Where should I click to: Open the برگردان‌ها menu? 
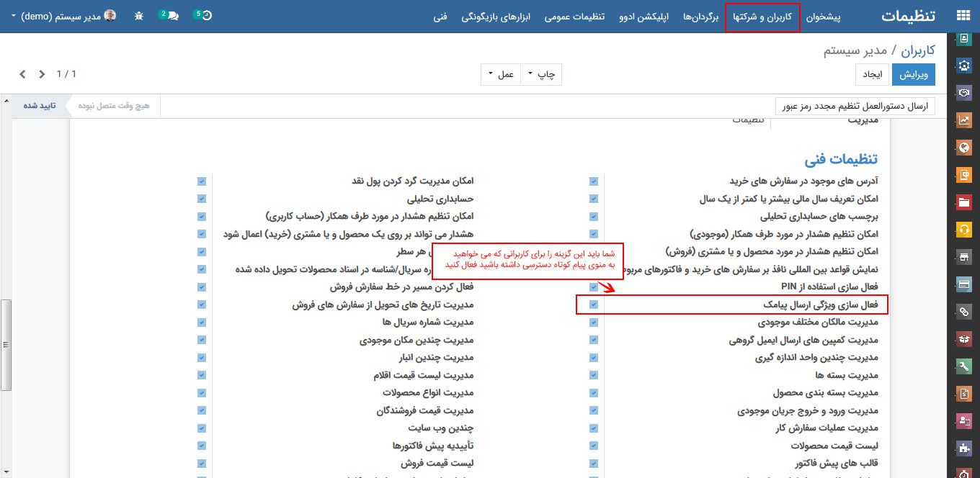click(701, 16)
